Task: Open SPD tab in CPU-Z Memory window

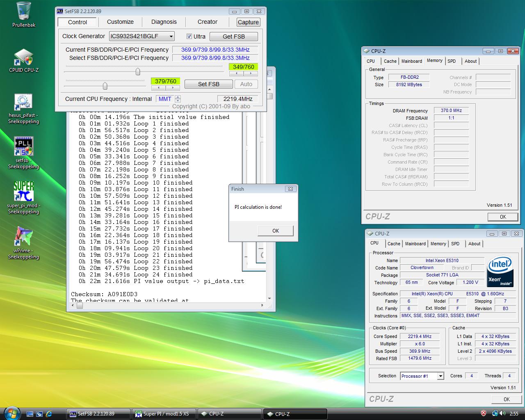Action: [452, 61]
